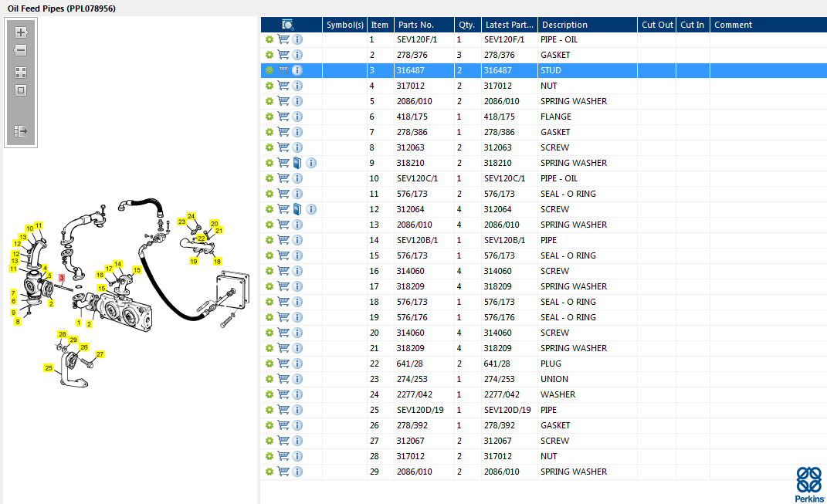827x504 pixels.
Task: Click the single-square diagram view tool
Action: coord(21,90)
